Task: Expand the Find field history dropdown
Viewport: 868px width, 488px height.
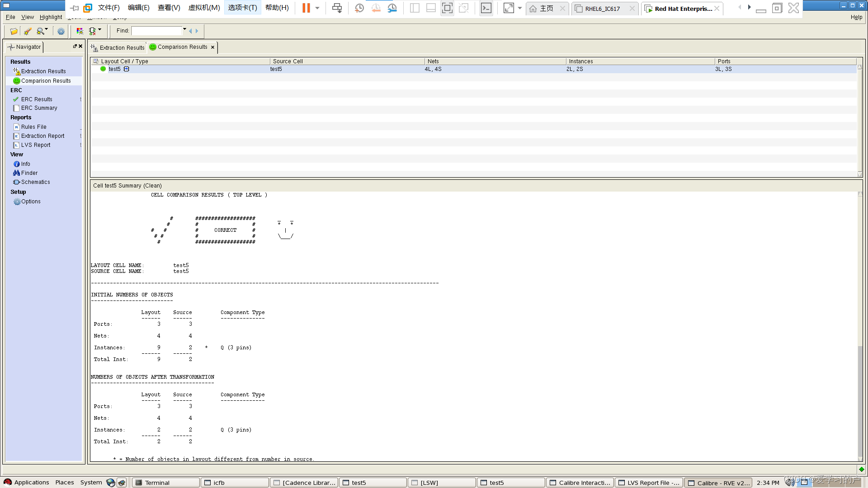Action: coord(184,30)
